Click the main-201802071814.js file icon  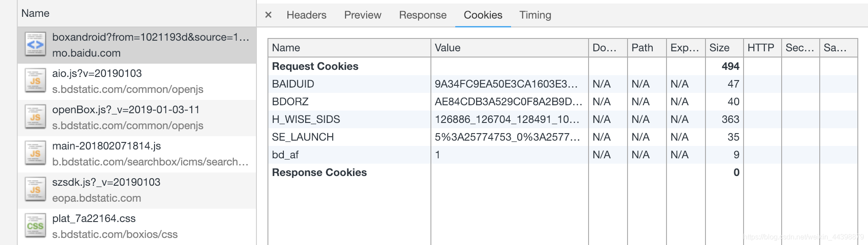[x=35, y=153]
